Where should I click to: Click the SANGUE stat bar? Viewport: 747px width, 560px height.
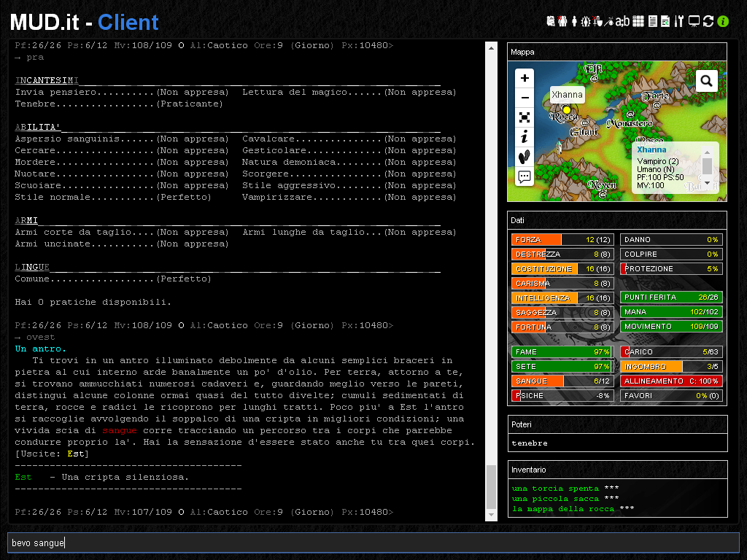coord(562,381)
